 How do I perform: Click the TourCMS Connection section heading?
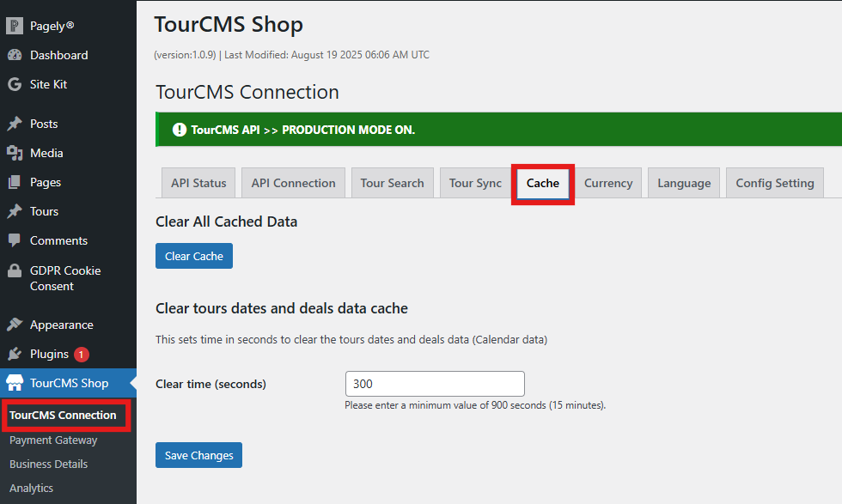tap(247, 93)
